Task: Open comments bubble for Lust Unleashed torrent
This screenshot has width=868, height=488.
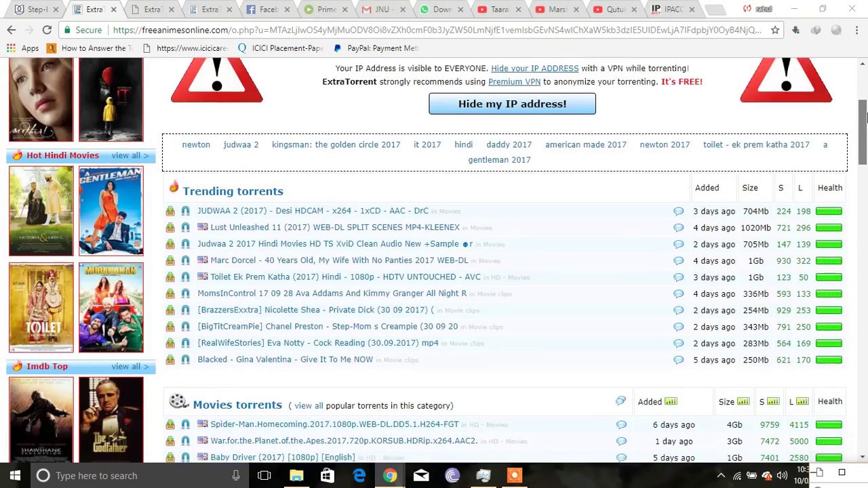Action: tap(678, 228)
